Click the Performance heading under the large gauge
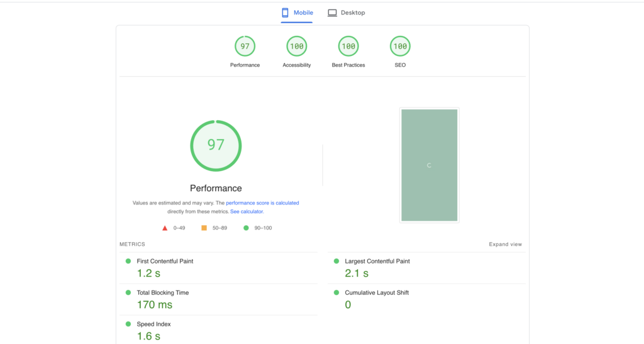Screen dimensions: 644x344 (216, 189)
